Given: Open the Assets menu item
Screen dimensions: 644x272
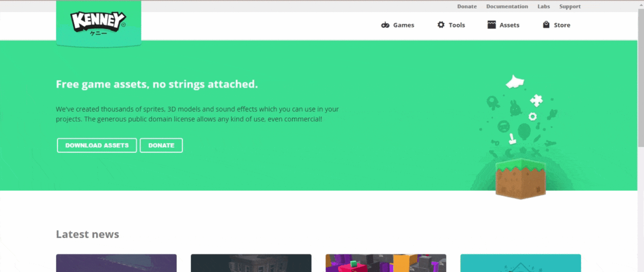Looking at the screenshot, I should pos(504,25).
